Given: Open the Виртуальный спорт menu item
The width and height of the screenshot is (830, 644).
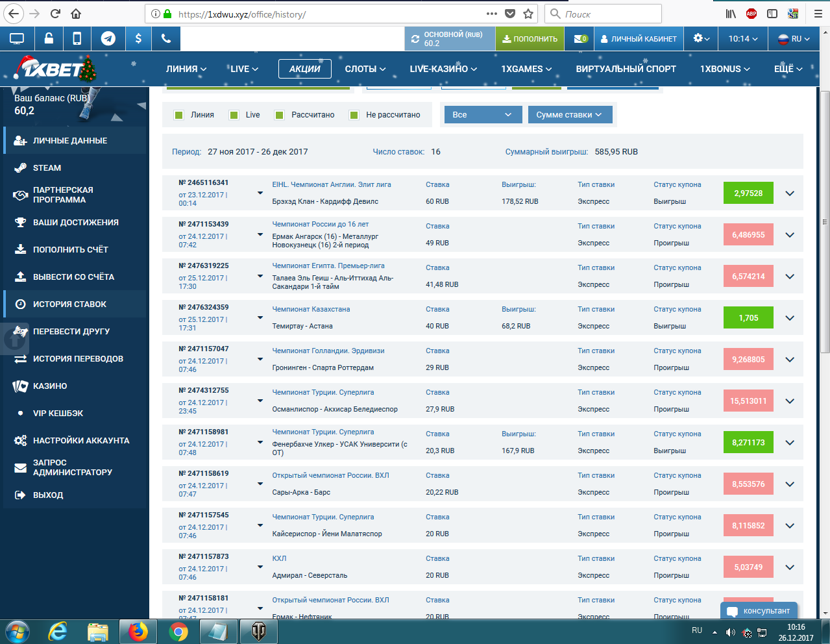Looking at the screenshot, I should click(x=626, y=69).
